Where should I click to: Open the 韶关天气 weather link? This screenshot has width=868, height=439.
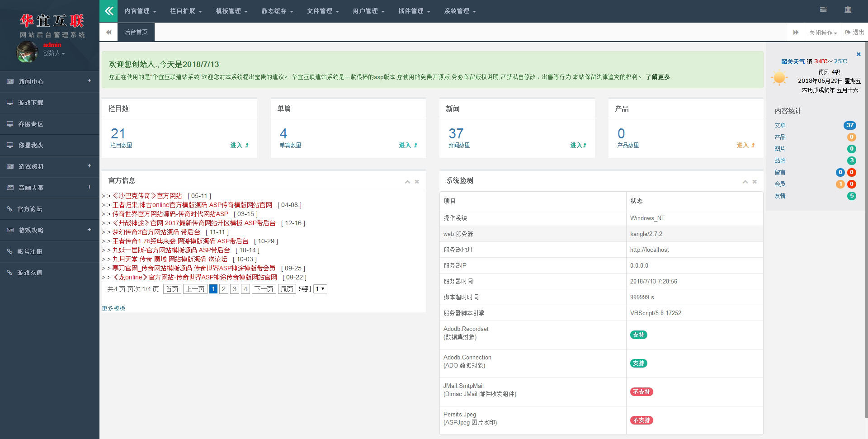pos(793,61)
